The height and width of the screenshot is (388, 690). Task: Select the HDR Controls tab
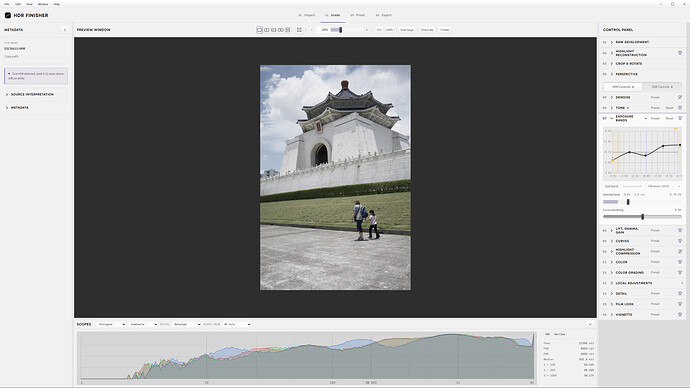click(x=623, y=87)
